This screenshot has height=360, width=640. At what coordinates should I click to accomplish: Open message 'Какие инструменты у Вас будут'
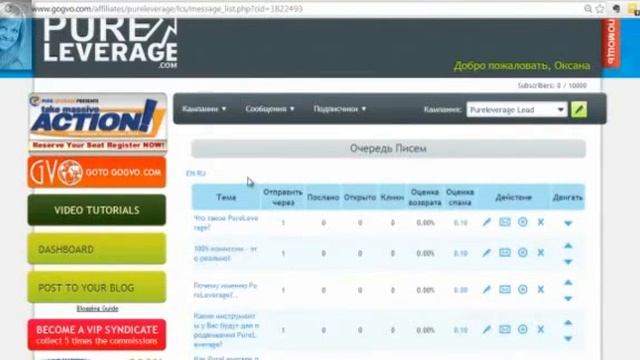coord(226,330)
